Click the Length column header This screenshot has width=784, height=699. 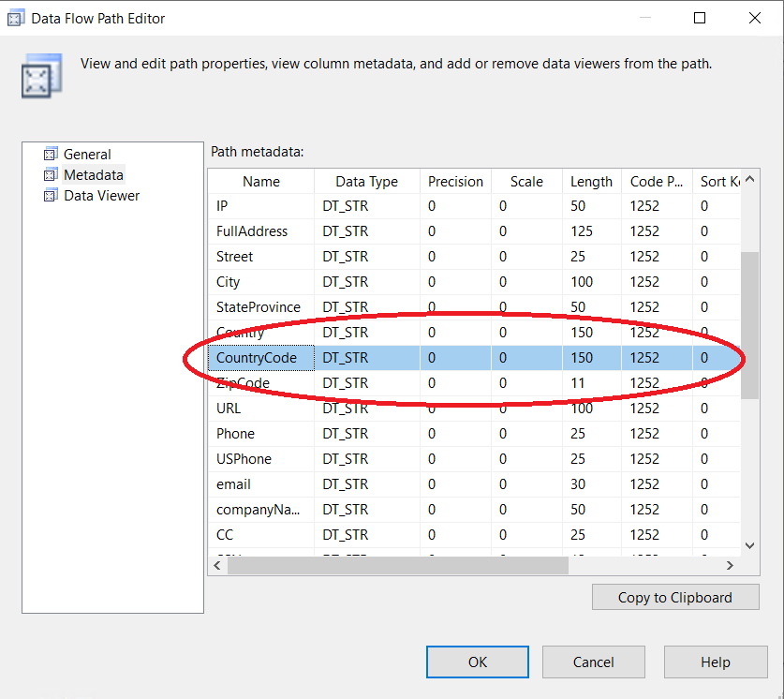tap(591, 182)
